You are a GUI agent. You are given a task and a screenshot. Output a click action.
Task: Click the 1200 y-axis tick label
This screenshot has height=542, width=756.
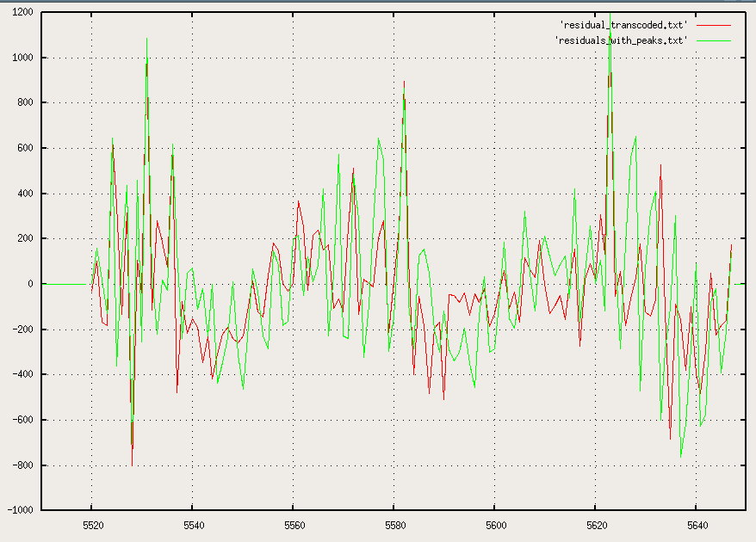[22, 13]
